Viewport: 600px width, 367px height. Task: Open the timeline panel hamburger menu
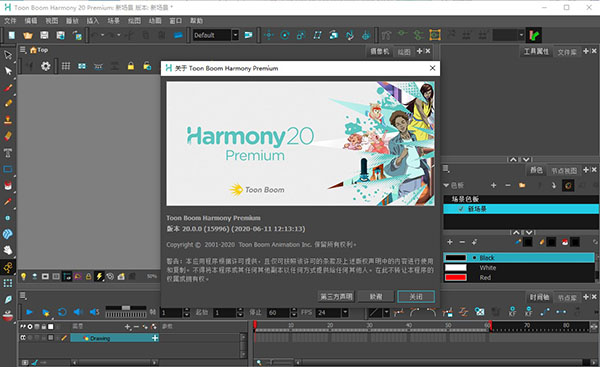[23, 295]
